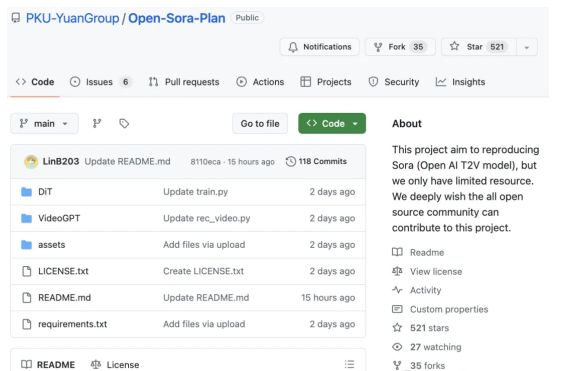Click the Go to file button

(x=260, y=123)
